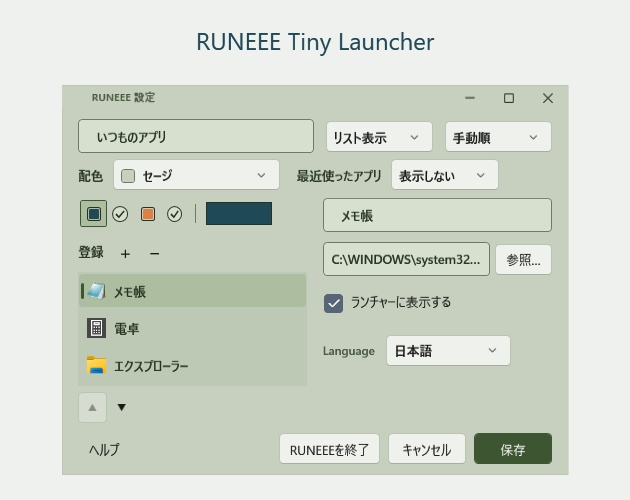The height and width of the screenshot is (500, 630).
Task: Click the RUNEEEを終了 button
Action: (x=329, y=449)
